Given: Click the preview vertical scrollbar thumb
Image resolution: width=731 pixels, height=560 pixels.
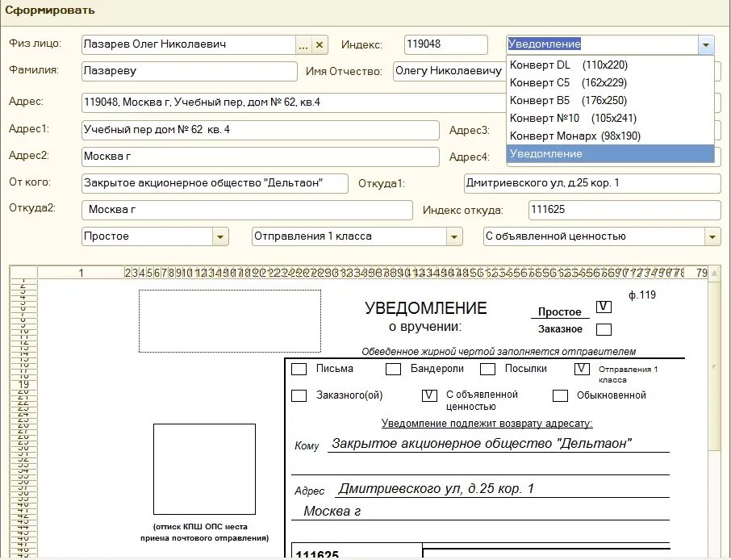Looking at the screenshot, I should click(714, 366).
